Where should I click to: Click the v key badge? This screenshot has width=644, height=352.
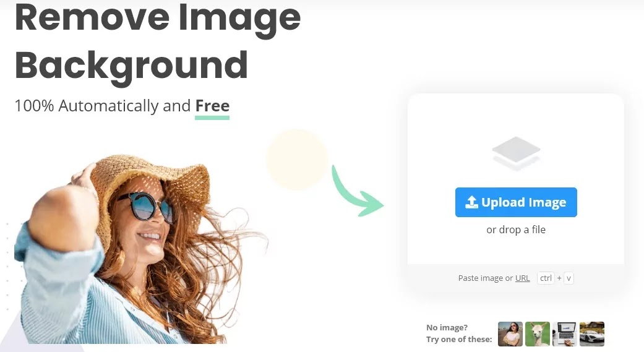(x=569, y=278)
